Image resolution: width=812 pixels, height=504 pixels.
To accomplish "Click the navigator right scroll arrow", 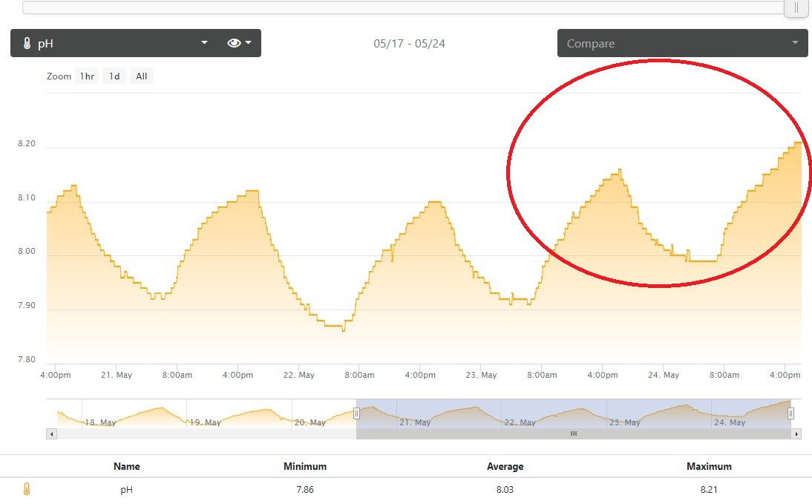I will pyautogui.click(x=797, y=433).
